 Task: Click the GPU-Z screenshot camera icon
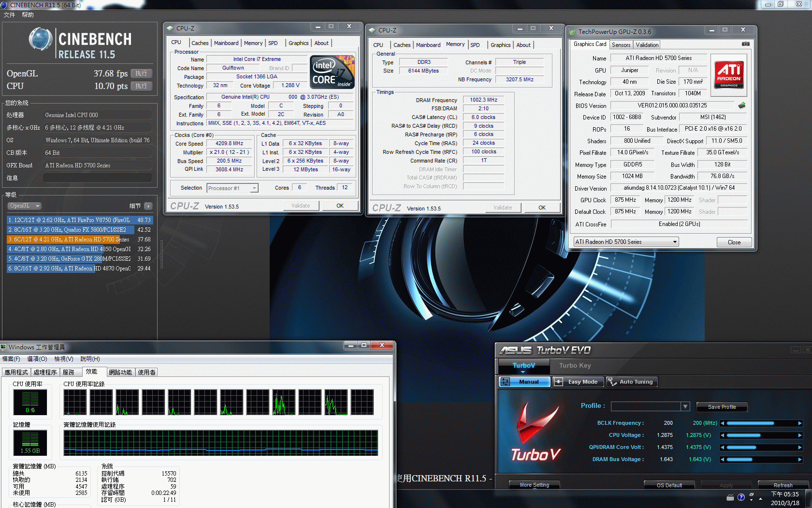coord(746,44)
